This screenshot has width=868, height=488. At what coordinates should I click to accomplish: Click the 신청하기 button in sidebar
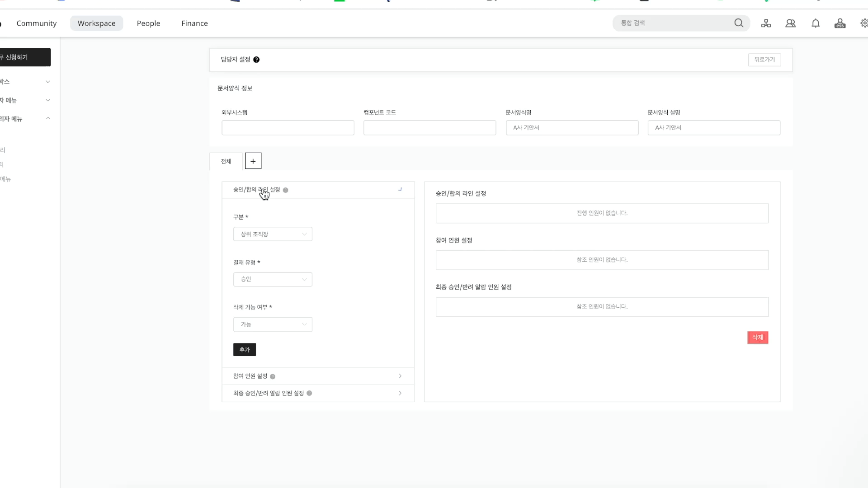coord(25,57)
